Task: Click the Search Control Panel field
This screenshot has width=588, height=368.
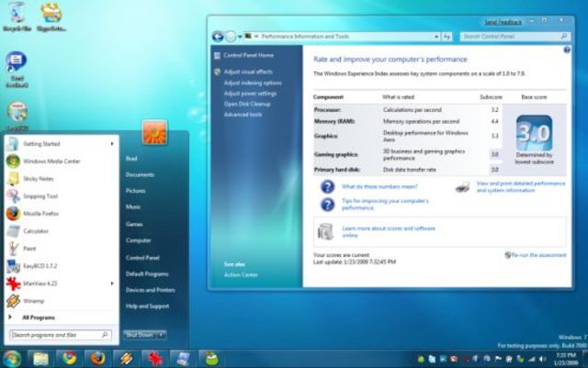Action: (x=515, y=37)
